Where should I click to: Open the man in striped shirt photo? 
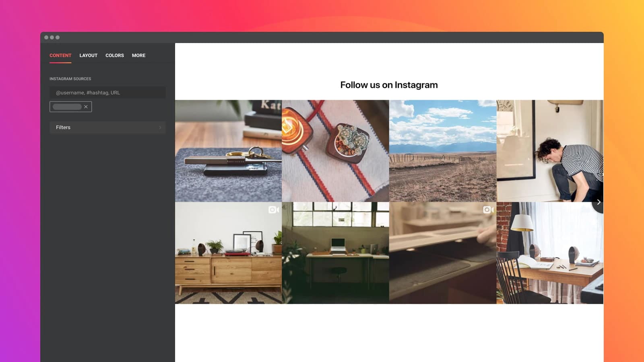[549, 151]
